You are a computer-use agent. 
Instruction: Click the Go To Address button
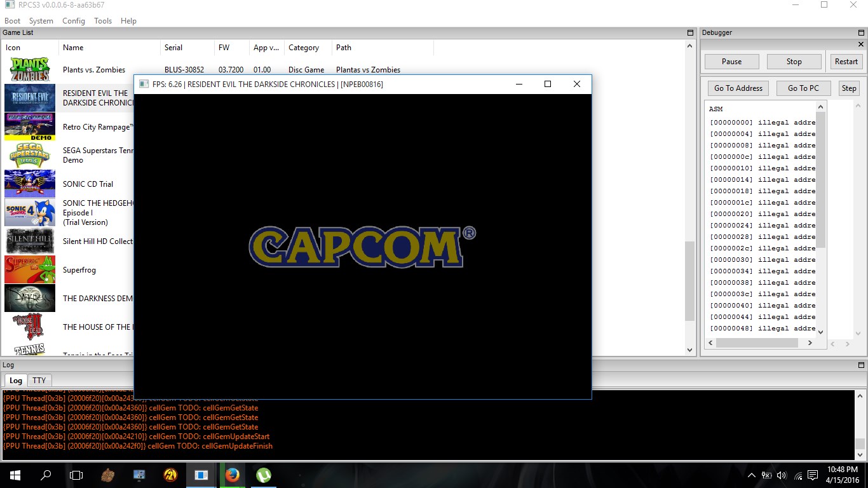tap(738, 88)
